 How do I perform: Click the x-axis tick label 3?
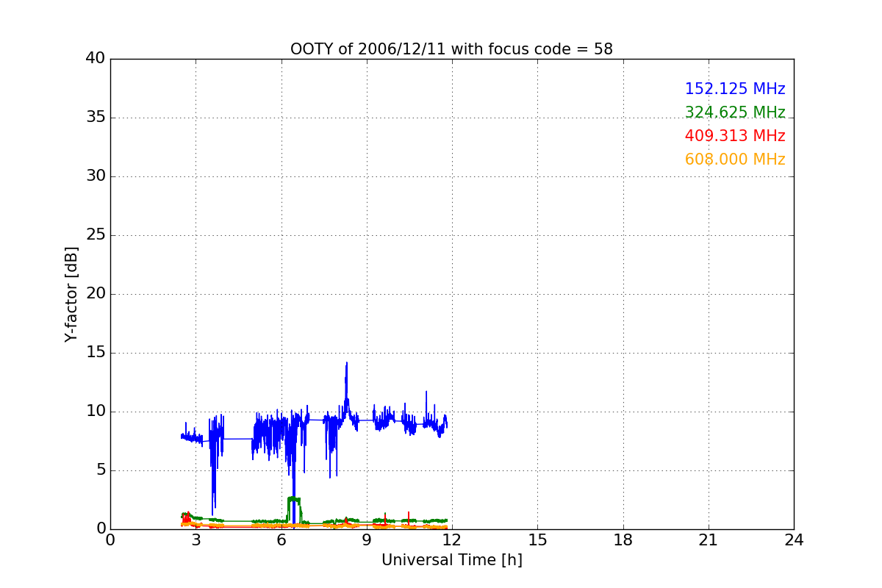point(196,540)
